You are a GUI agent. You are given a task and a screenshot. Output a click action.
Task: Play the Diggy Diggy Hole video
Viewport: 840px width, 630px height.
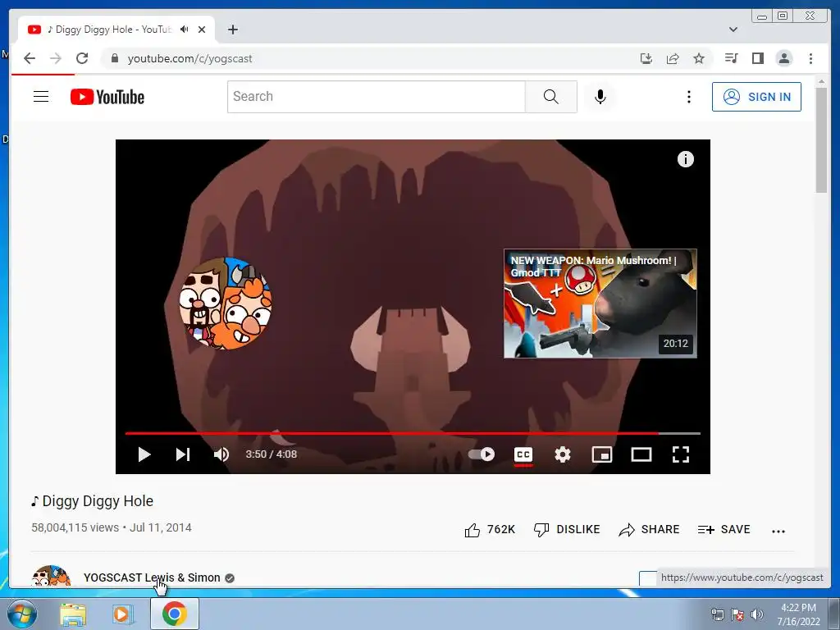coord(144,454)
